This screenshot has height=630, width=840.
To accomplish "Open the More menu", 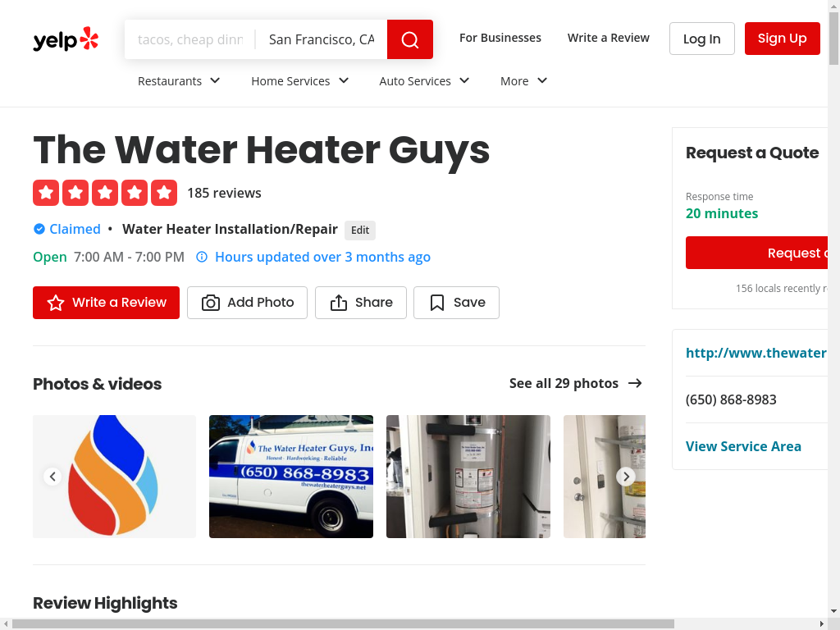I will coord(524,81).
